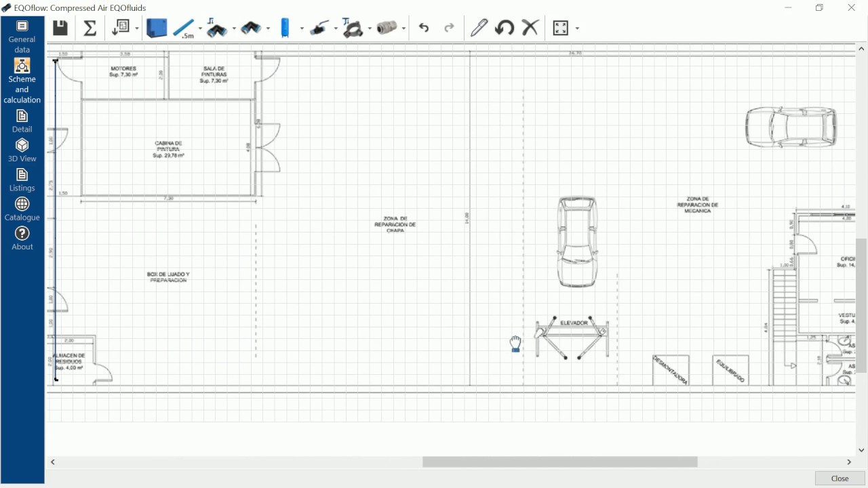Click the Close button at bottom right

840,479
